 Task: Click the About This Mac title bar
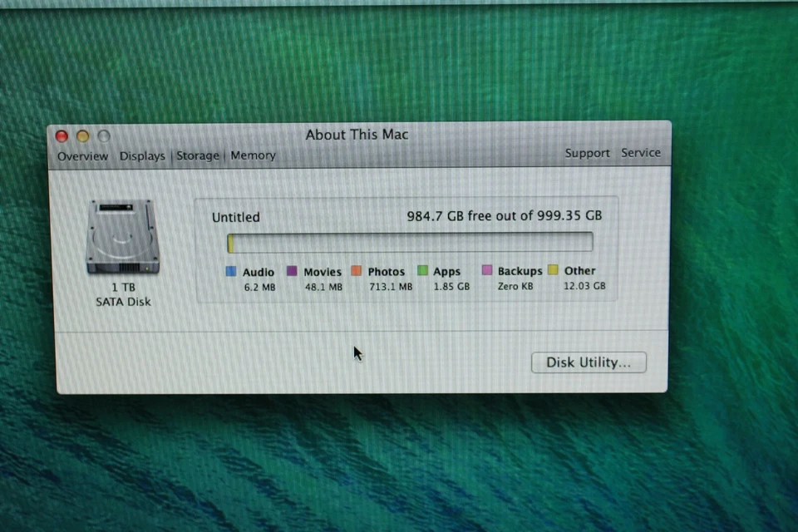[x=357, y=134]
